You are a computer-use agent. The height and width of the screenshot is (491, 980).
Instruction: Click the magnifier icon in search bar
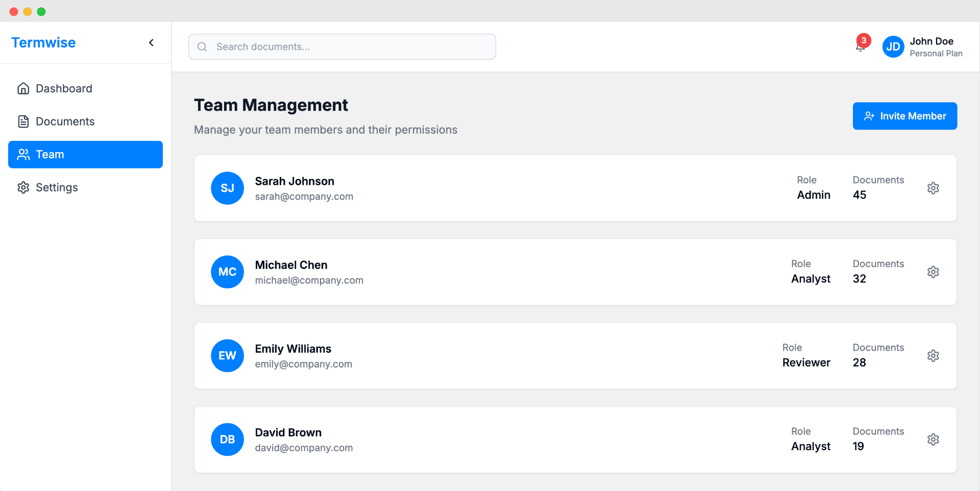(202, 46)
